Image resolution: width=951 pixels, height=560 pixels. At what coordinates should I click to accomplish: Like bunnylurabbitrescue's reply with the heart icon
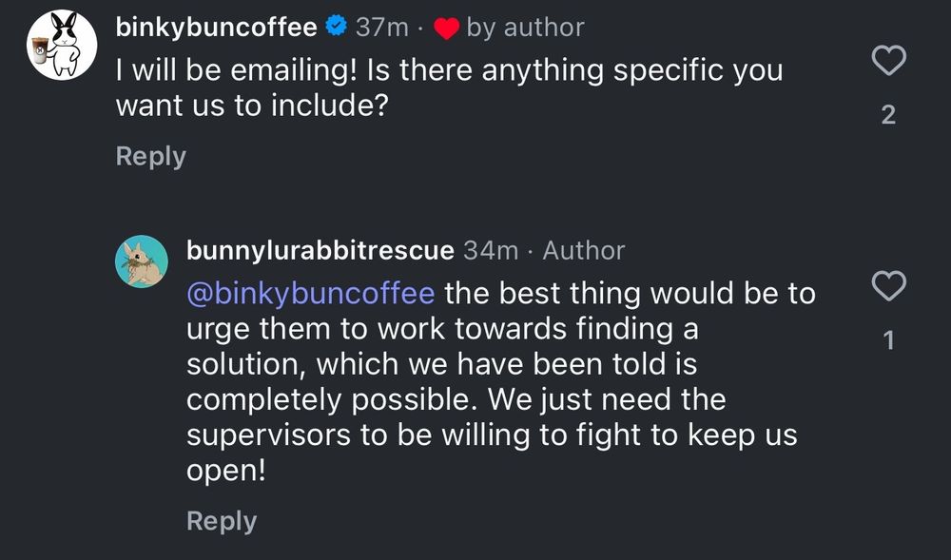888,285
